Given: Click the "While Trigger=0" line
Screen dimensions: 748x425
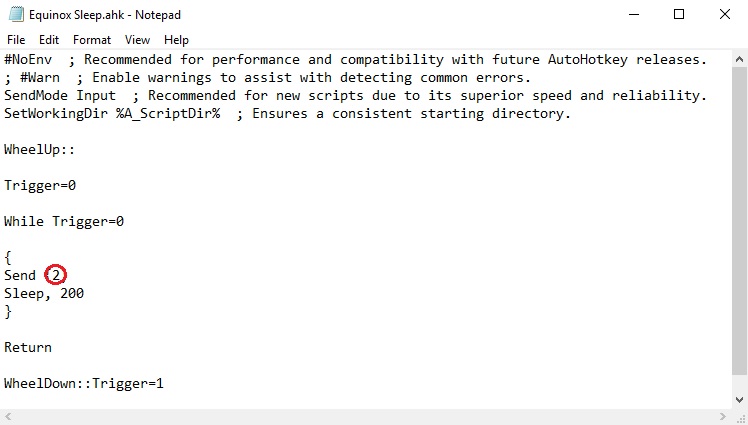Looking at the screenshot, I should (x=64, y=221).
